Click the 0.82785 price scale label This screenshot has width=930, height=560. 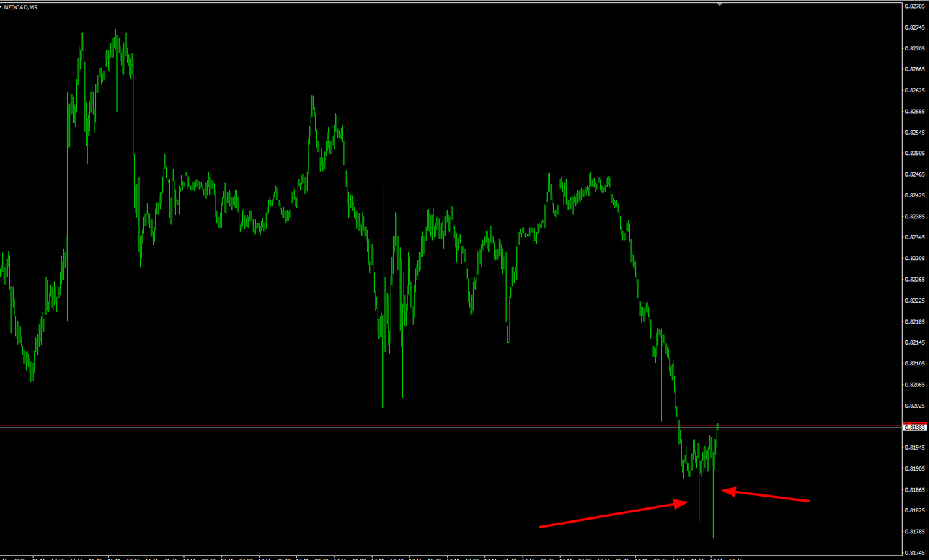(915, 6)
